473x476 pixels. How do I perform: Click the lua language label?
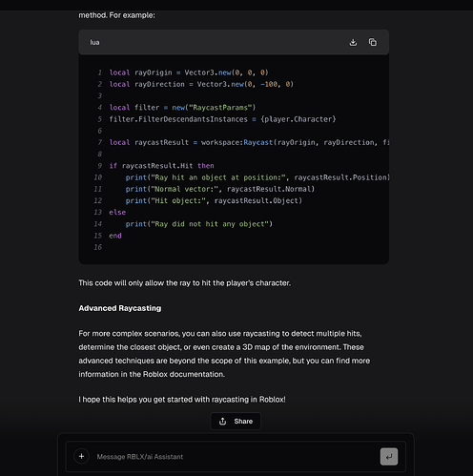pos(94,42)
